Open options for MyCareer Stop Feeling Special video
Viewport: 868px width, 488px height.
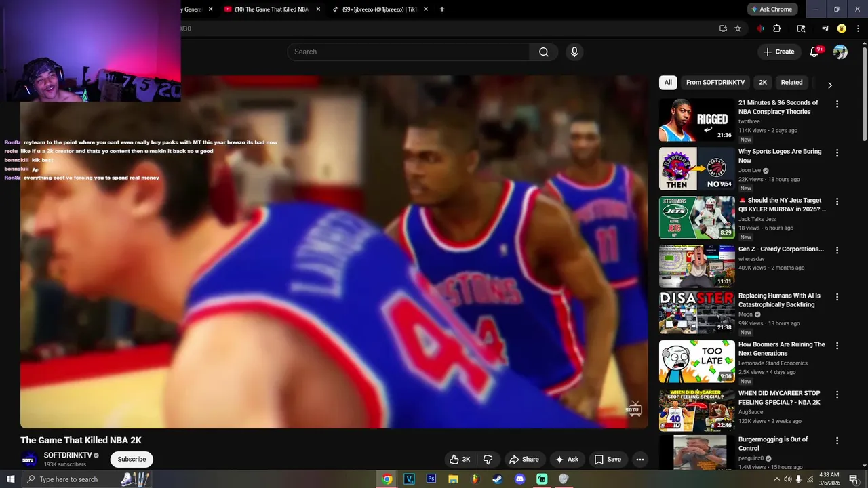click(837, 394)
